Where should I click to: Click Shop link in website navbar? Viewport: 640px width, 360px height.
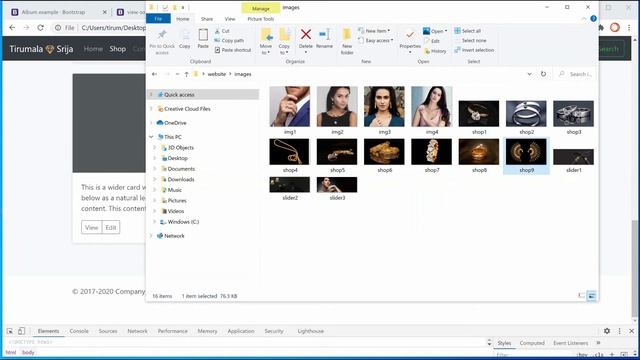(x=118, y=49)
